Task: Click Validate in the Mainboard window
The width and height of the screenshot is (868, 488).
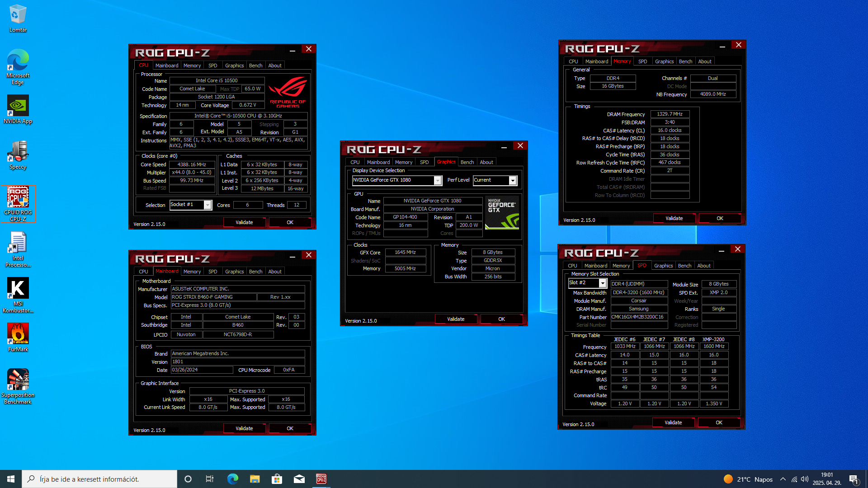Action: click(244, 428)
